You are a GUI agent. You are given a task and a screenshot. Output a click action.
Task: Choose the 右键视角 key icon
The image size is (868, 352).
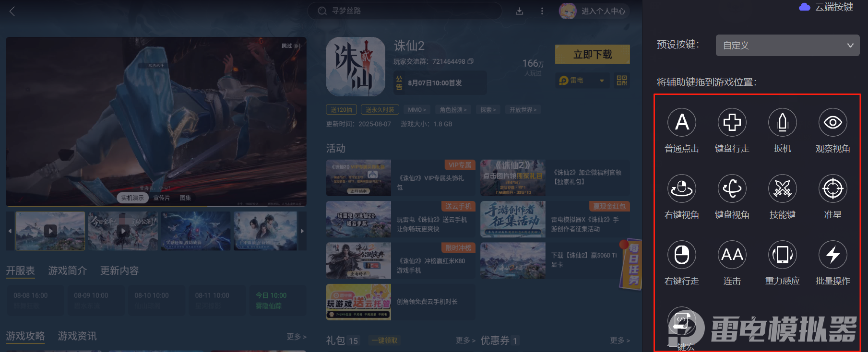click(682, 188)
